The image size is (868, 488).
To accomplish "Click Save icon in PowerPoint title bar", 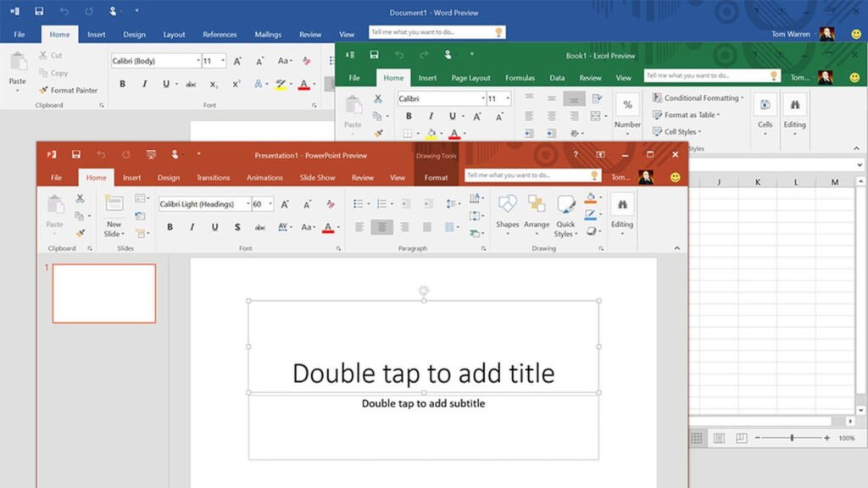I will tap(75, 154).
